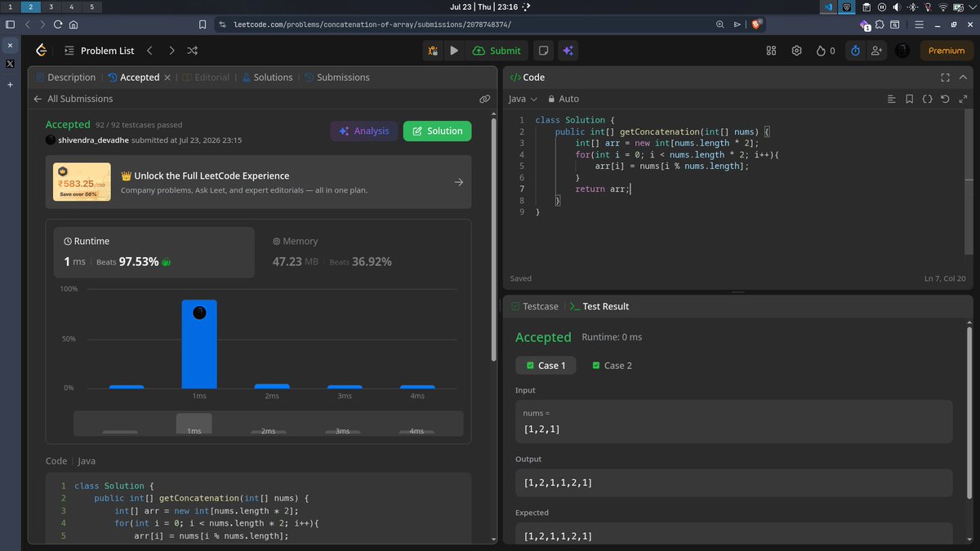Copy the submission link icon

click(484, 99)
